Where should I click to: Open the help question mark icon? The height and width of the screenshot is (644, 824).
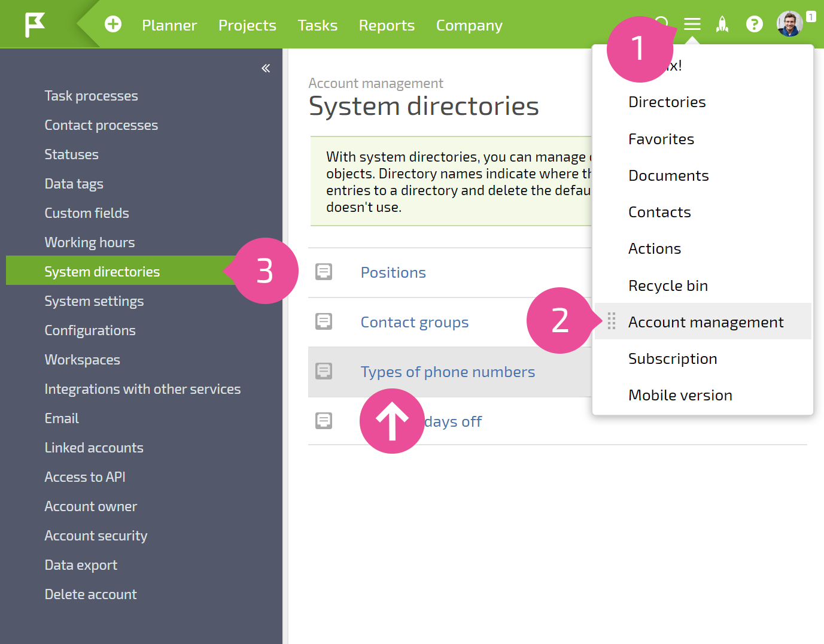coord(755,24)
